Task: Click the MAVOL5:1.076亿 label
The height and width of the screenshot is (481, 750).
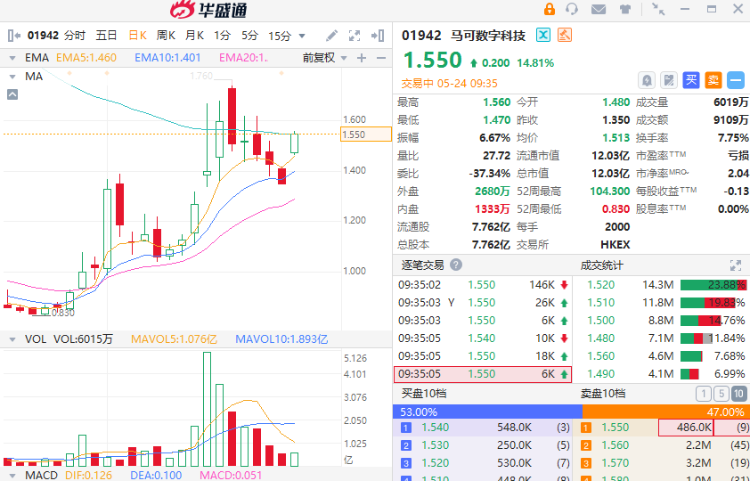Action: coord(174,340)
